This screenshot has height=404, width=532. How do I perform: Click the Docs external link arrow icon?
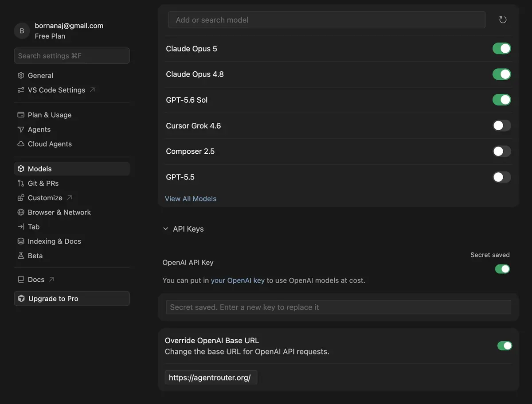coord(51,280)
